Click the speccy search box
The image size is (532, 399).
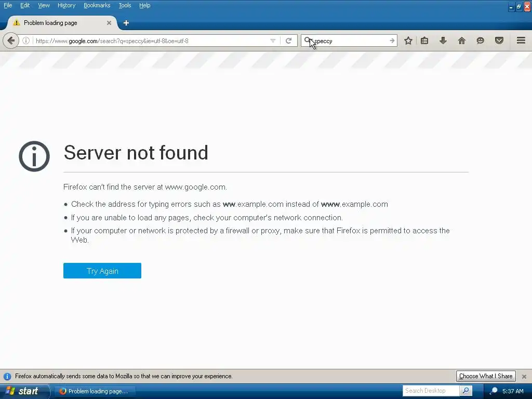[350, 41]
